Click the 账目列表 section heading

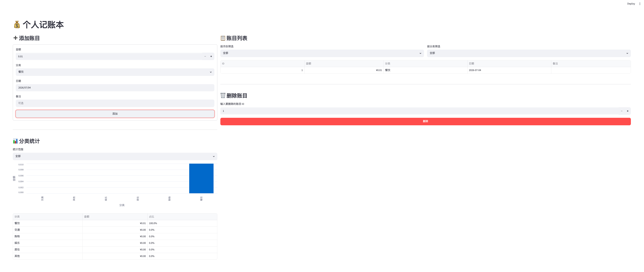[x=234, y=38]
